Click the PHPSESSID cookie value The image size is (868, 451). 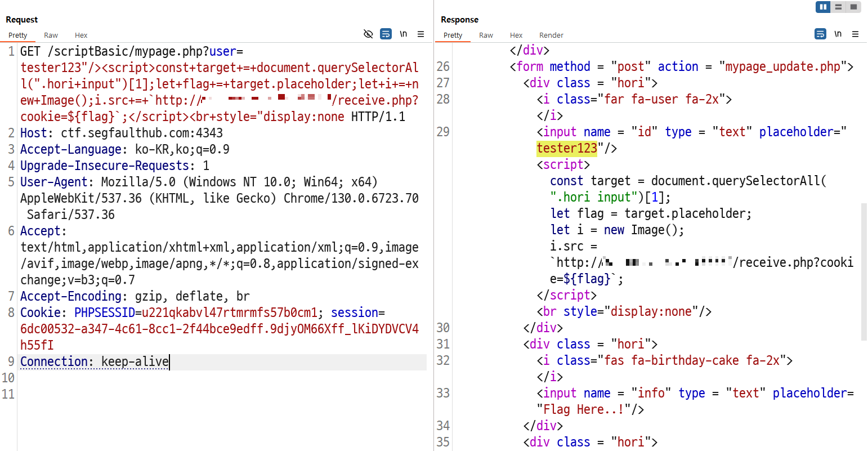230,313
